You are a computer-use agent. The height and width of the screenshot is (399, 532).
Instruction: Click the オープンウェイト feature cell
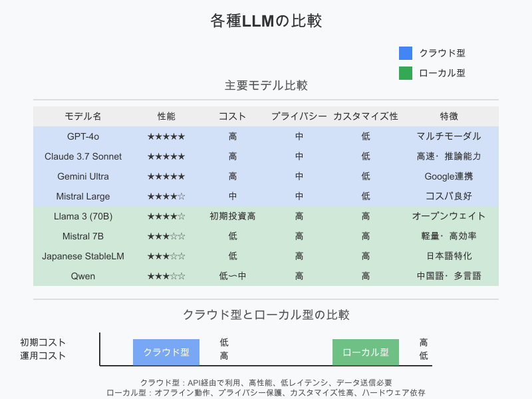449,216
